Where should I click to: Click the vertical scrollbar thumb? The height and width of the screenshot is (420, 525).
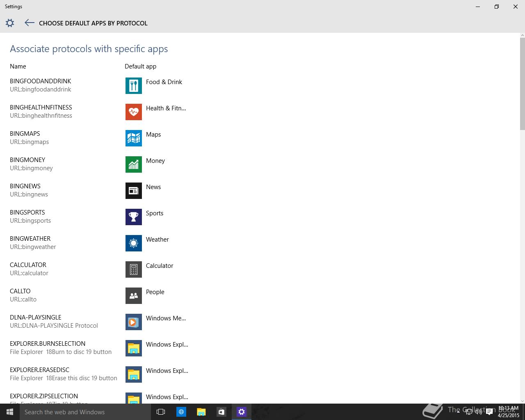click(x=522, y=84)
